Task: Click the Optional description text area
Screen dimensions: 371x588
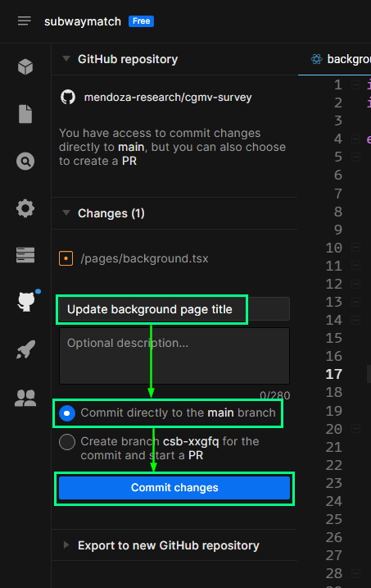Action: pos(174,356)
